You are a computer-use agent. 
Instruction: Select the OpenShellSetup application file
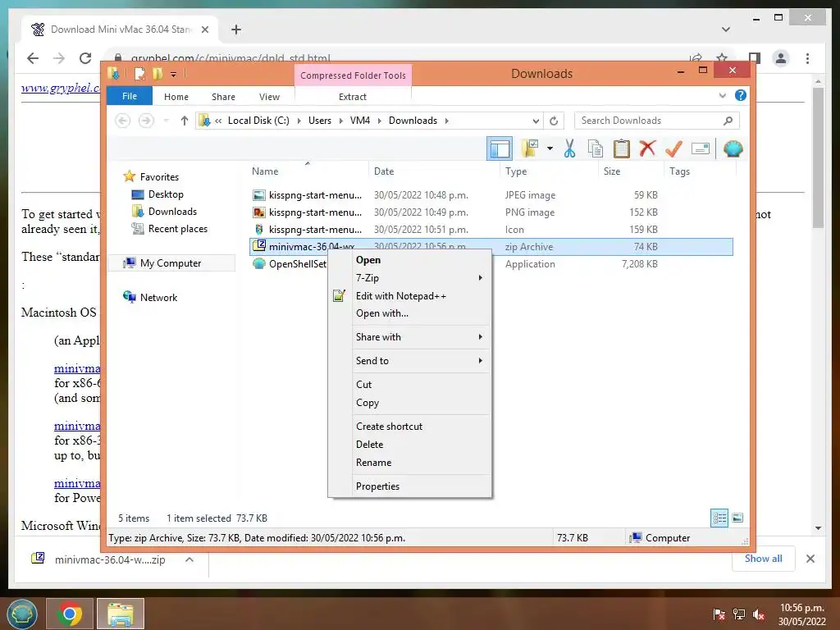[290, 264]
